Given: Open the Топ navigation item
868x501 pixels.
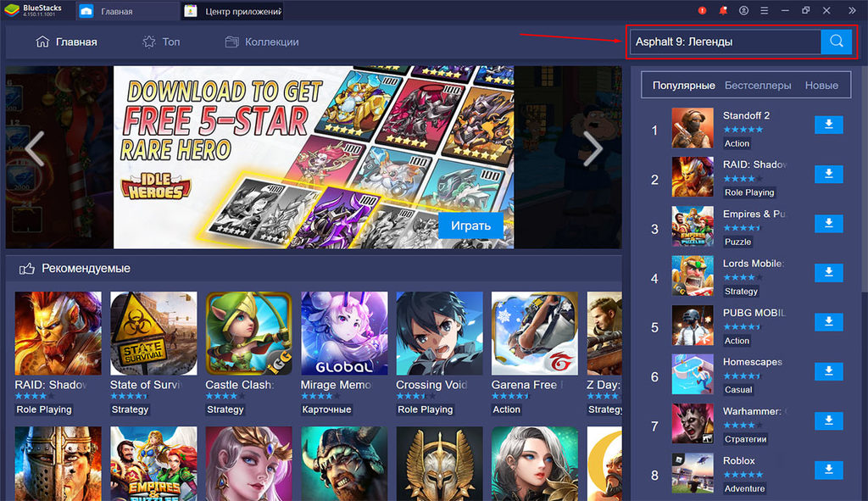Looking at the screenshot, I should coord(161,42).
